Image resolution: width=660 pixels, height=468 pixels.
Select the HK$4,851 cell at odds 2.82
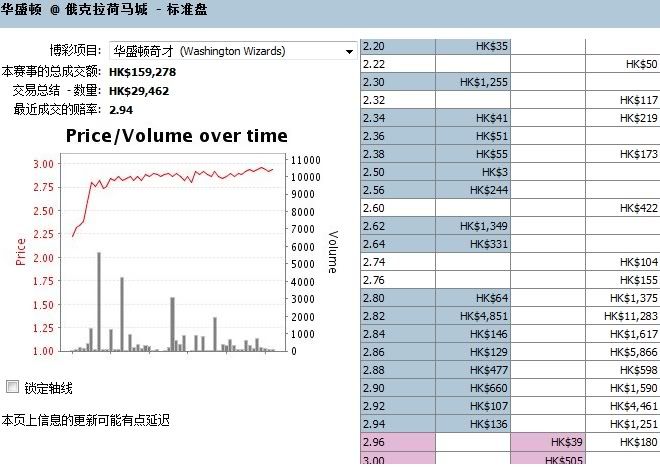coord(473,316)
